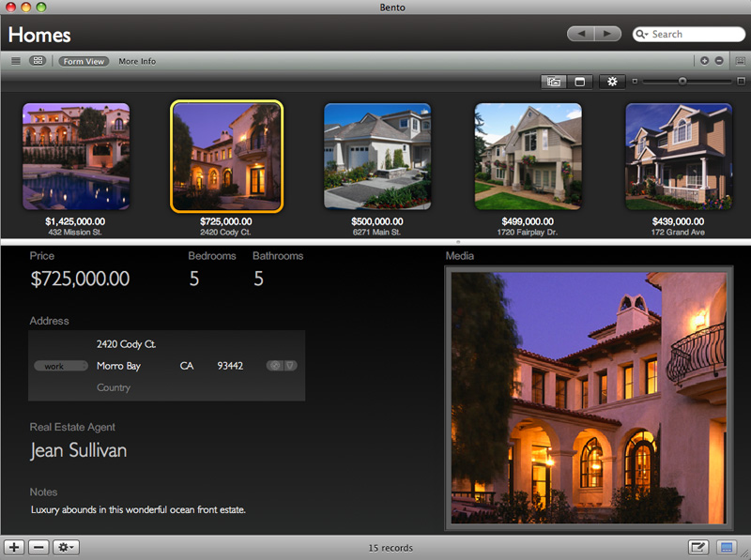The image size is (751, 560).
Task: Open the work address label dropdown
Action: pyautogui.click(x=60, y=366)
